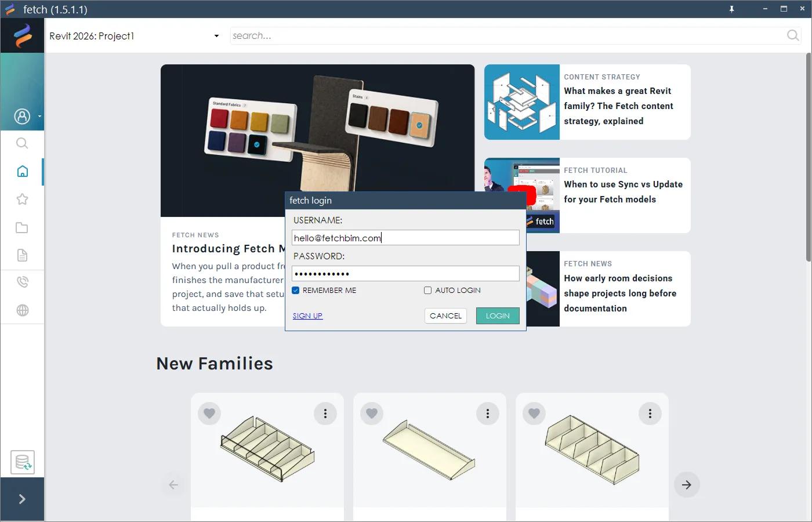Click the fetch logo in the sidebar

(x=23, y=35)
